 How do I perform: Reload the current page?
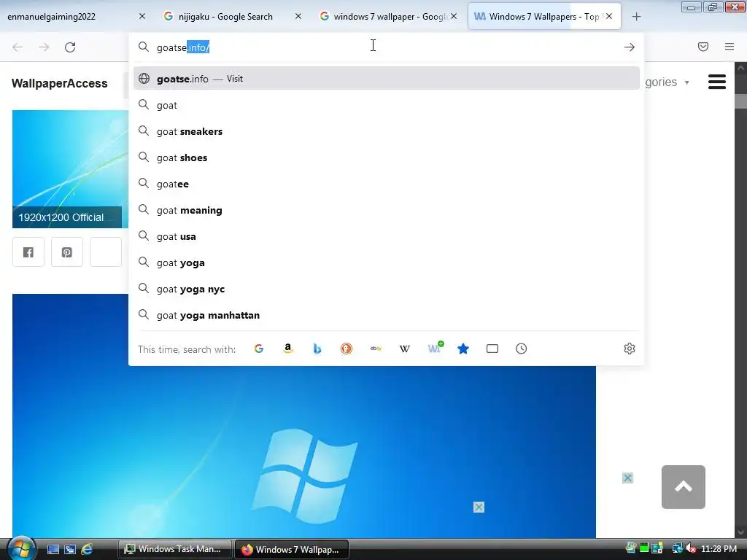70,47
